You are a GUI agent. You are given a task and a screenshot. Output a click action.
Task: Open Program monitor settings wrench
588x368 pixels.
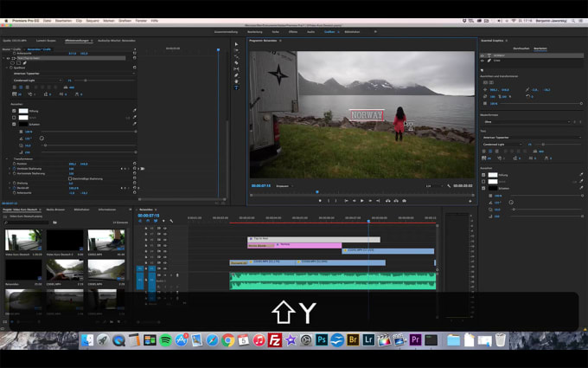[x=449, y=186]
